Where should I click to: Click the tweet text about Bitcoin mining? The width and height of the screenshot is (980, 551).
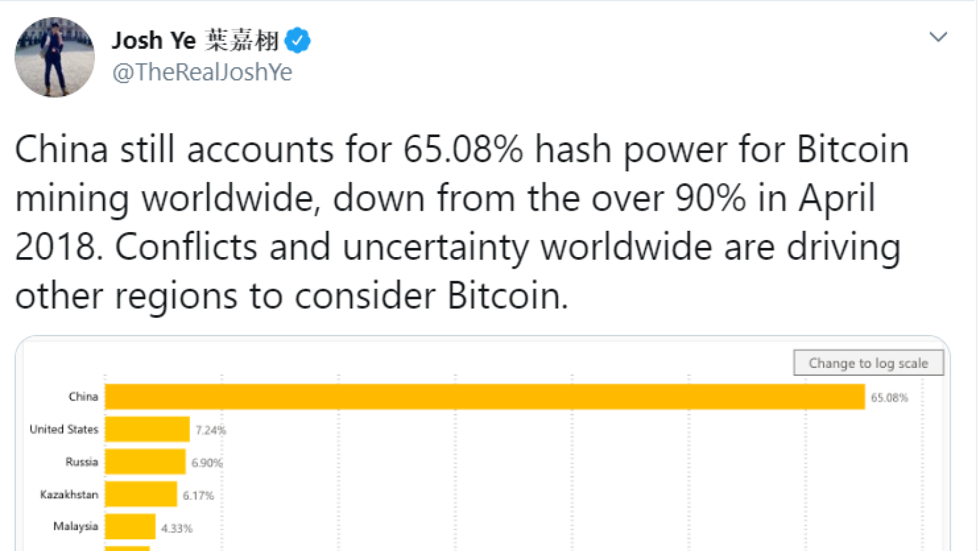[462, 222]
